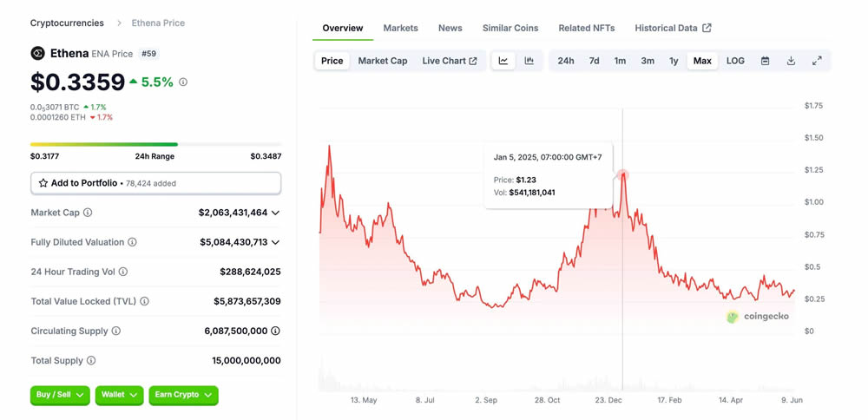
Task: Click info icon beside Total Value Locked
Action: point(145,301)
